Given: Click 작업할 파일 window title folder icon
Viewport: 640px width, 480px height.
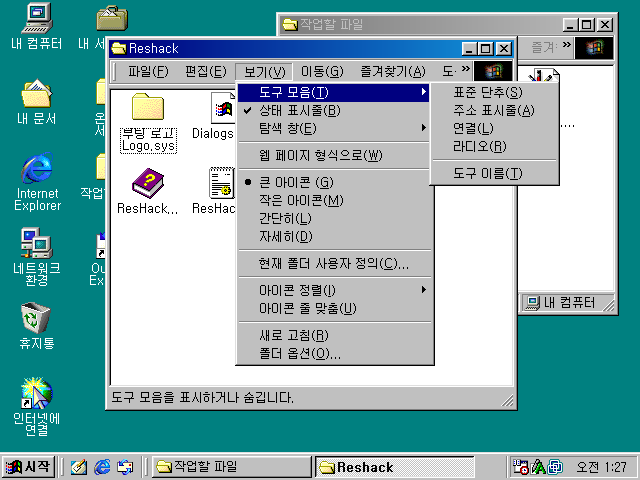Looking at the screenshot, I should 290,24.
